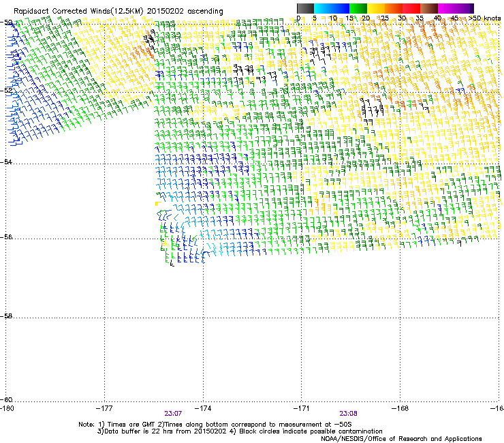The height and width of the screenshot is (443, 504).
Task: Click the 'measurement at -50S' note text
Action: coord(315,425)
